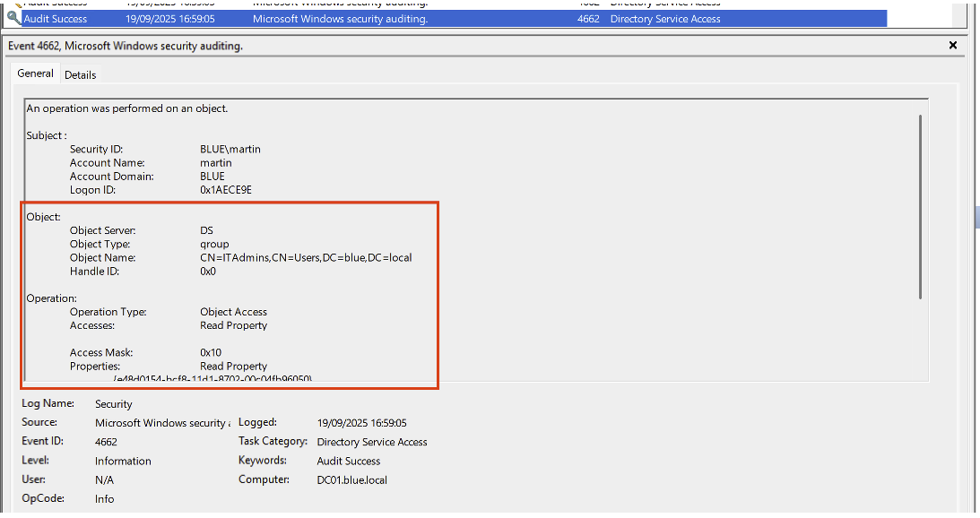Click the 4662 Event ID cell in the selected row
Image resolution: width=980 pixels, height=518 pixels.
pos(588,18)
